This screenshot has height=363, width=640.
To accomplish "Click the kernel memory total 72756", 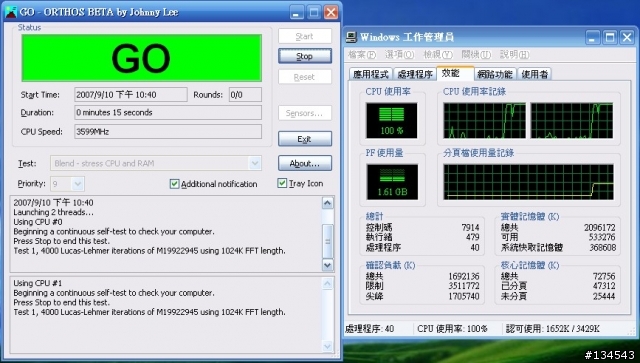I will (x=604, y=276).
